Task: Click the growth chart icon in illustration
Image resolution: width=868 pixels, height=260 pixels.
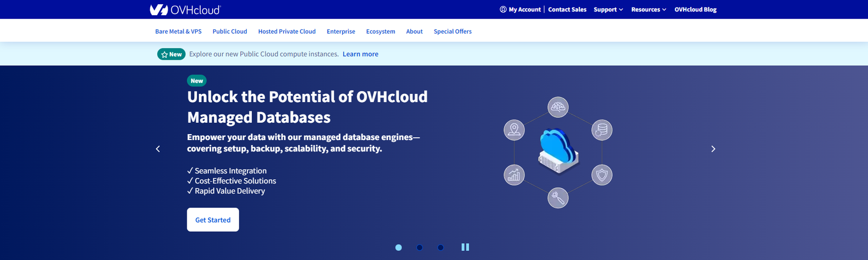Action: 514,175
